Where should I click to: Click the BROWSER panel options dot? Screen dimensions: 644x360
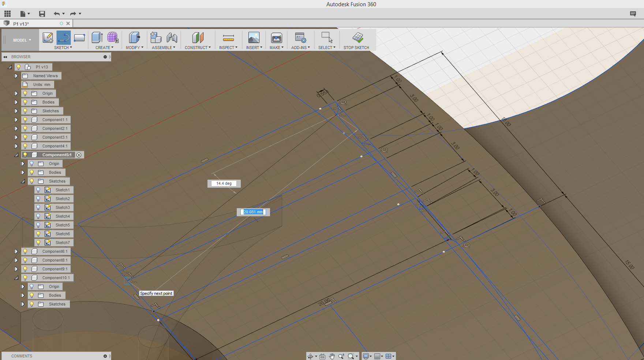pyautogui.click(x=105, y=57)
